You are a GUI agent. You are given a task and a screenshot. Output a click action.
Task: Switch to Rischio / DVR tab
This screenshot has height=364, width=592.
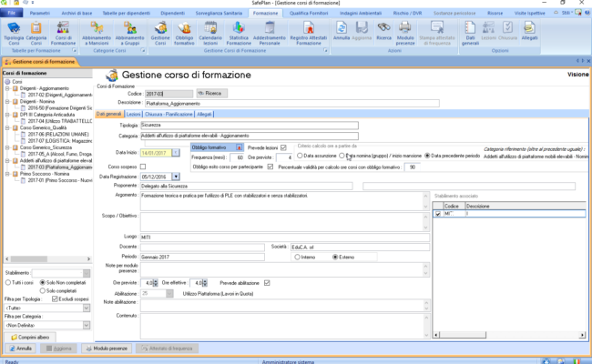(x=407, y=13)
